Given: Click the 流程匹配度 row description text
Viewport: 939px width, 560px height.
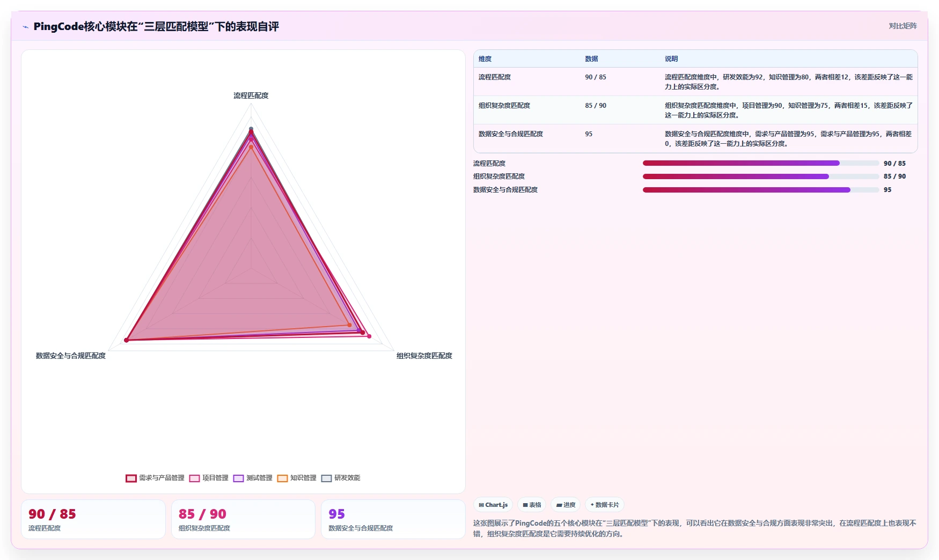Looking at the screenshot, I should click(789, 82).
